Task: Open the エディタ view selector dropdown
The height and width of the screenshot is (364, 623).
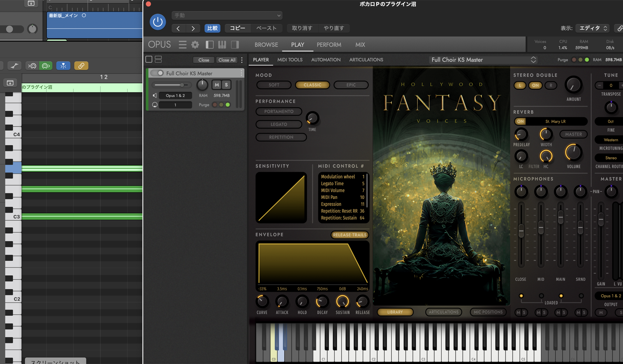Action: coord(593,28)
